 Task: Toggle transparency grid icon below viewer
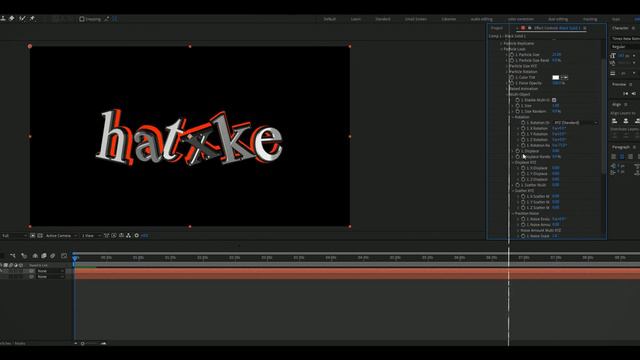[x=40, y=236]
